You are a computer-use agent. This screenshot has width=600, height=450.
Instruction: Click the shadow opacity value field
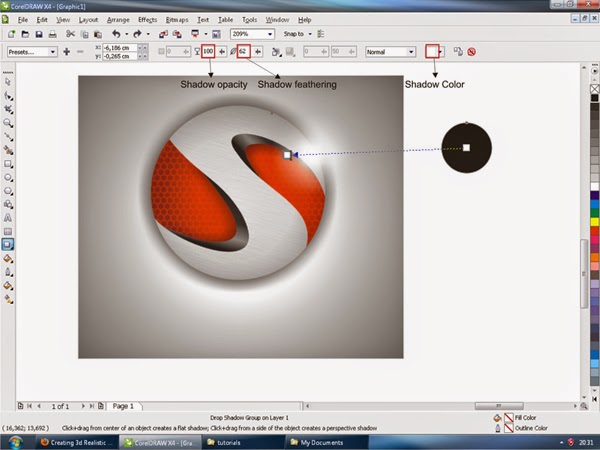208,51
